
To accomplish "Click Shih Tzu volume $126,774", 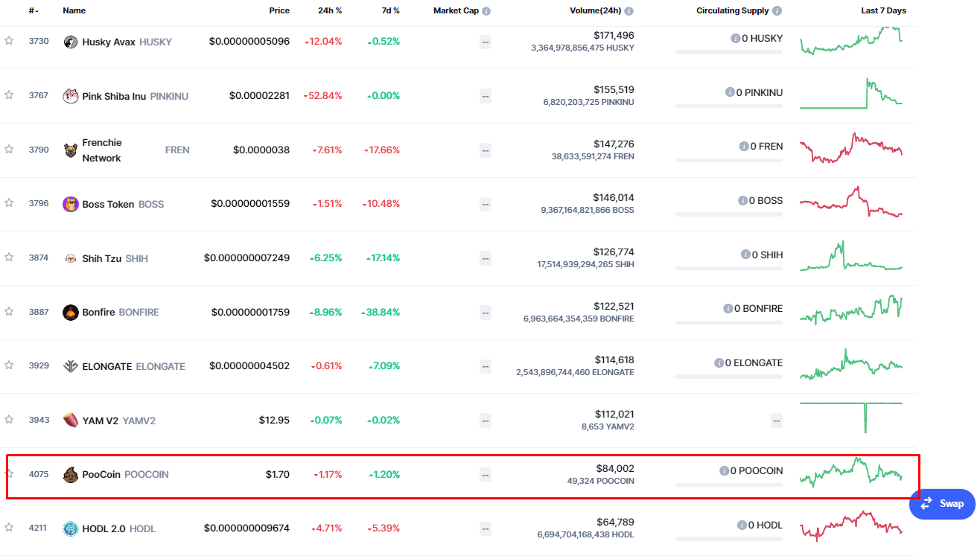I will [614, 252].
